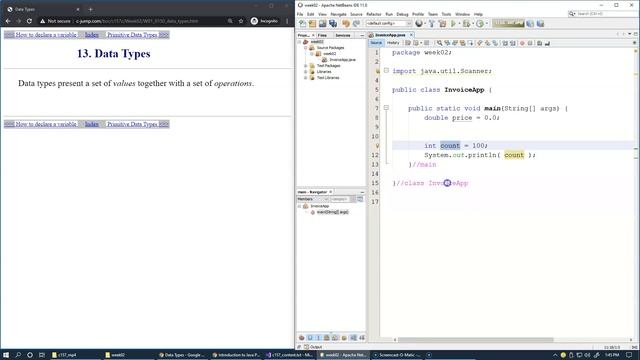Open the Refactor menu in NetBeans

(x=373, y=14)
